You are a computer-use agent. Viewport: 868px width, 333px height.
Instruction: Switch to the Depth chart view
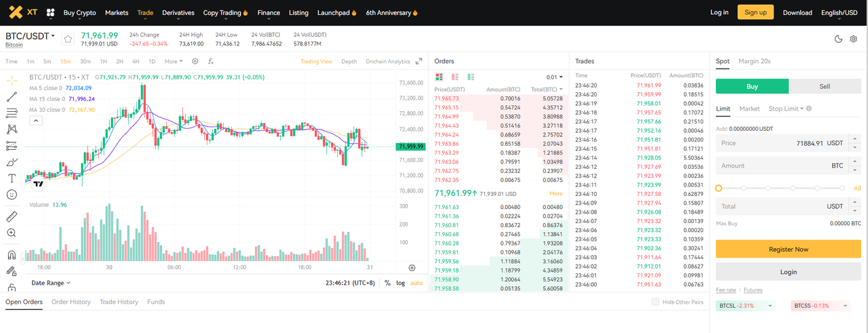pos(349,62)
